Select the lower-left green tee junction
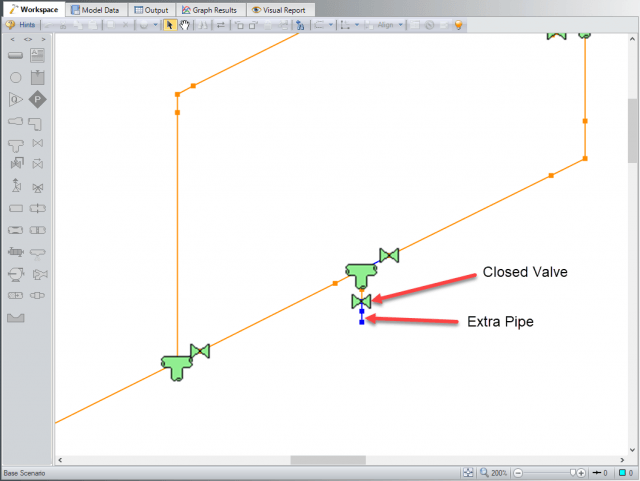This screenshot has height=481, width=640. coord(177,368)
